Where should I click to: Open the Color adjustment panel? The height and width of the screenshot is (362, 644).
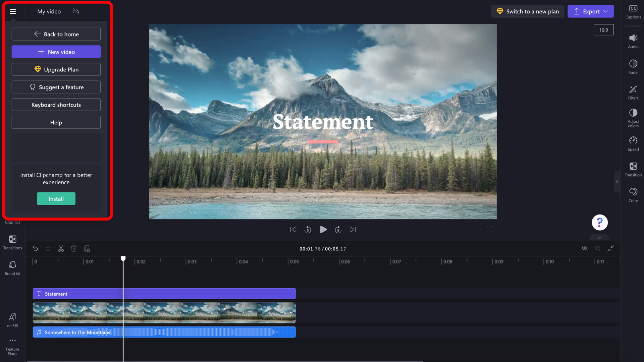633,195
